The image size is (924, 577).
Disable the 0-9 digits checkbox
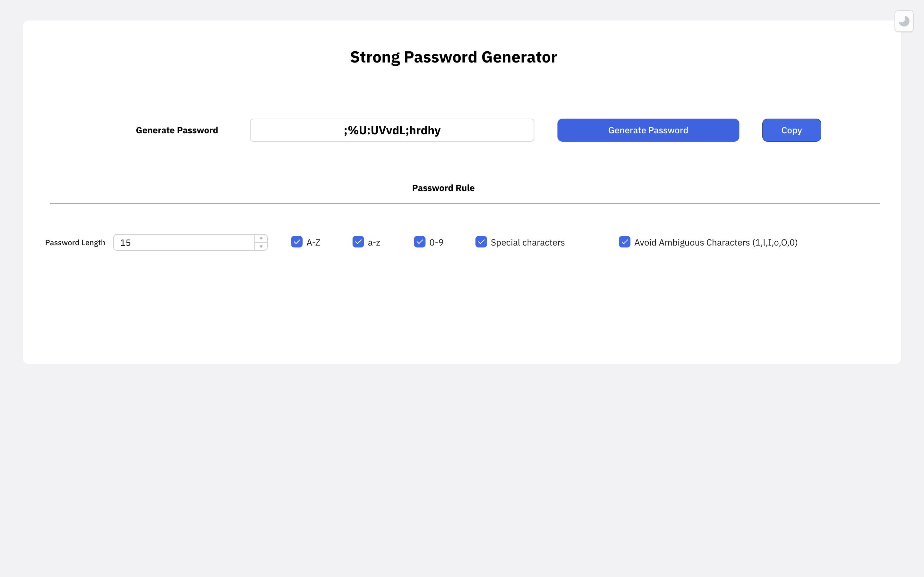tap(420, 242)
